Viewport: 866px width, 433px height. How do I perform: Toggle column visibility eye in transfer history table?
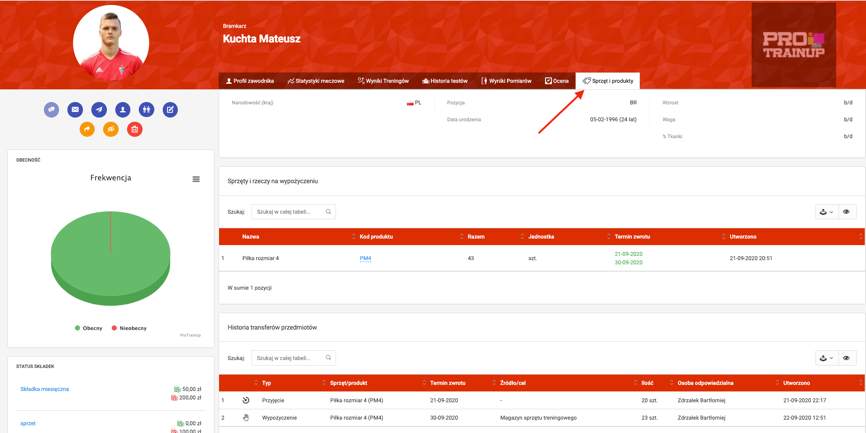click(846, 358)
